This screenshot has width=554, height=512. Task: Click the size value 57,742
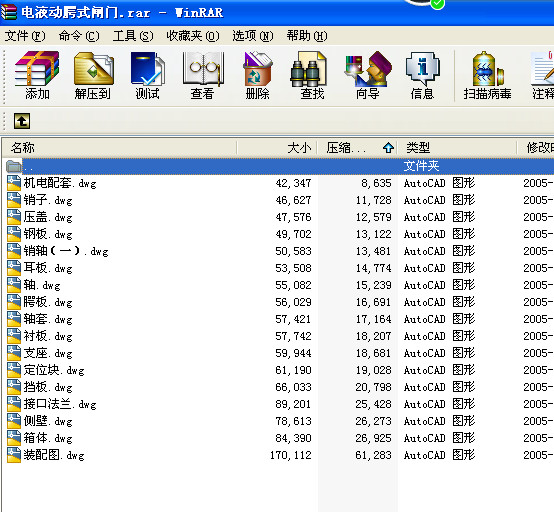coord(293,336)
